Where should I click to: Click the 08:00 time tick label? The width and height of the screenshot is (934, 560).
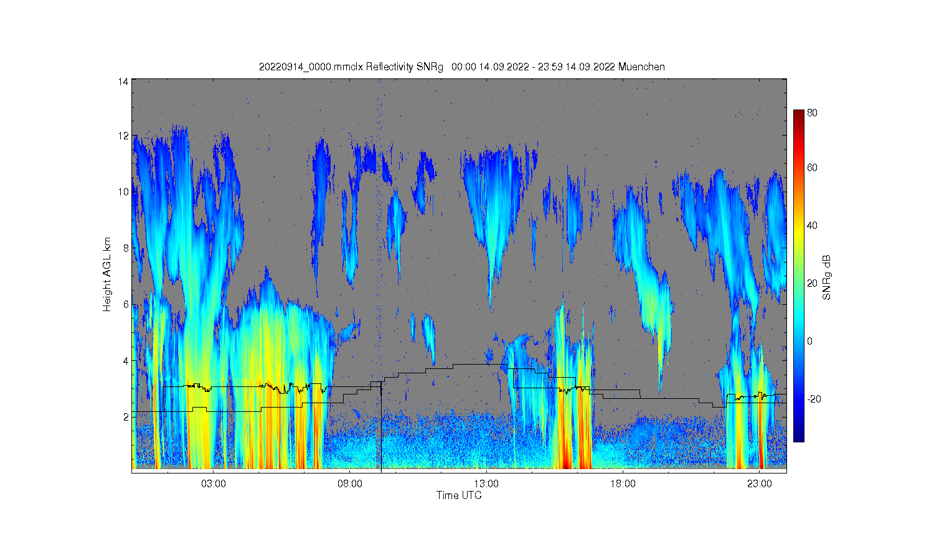coord(350,483)
